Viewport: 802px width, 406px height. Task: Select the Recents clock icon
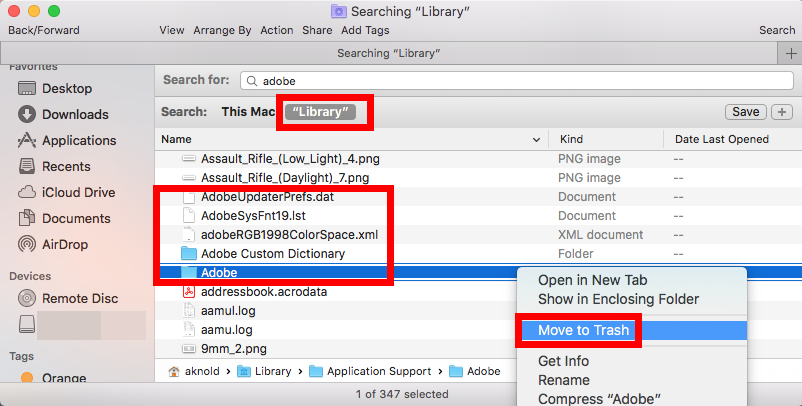pos(27,167)
